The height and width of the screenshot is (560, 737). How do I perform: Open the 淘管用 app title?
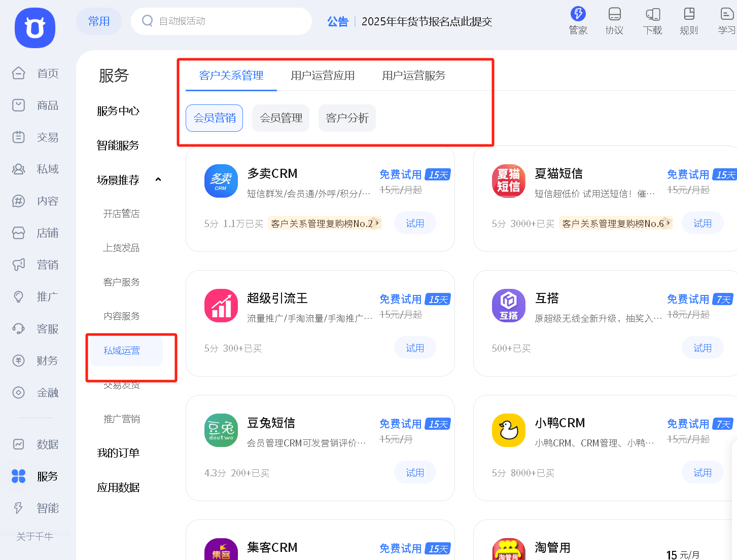(x=552, y=547)
